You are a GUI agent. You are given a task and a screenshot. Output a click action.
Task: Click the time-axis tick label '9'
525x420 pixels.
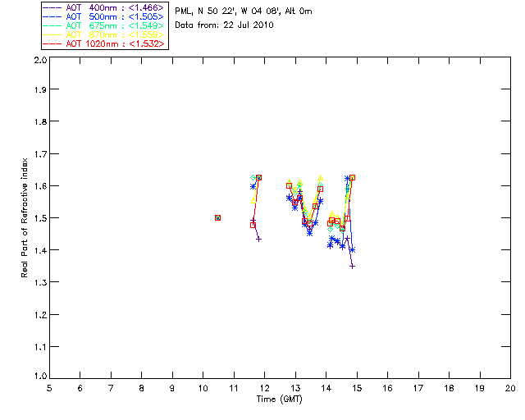tap(172, 388)
